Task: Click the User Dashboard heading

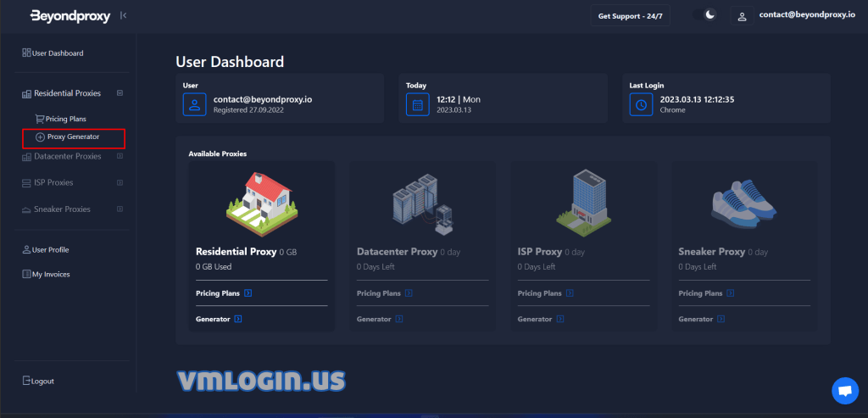Action: [x=230, y=61]
